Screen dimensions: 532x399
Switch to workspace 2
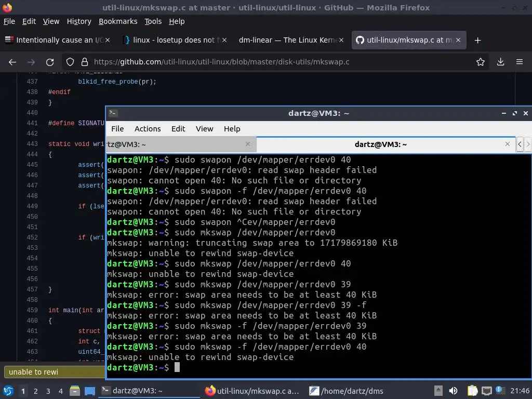[36, 391]
